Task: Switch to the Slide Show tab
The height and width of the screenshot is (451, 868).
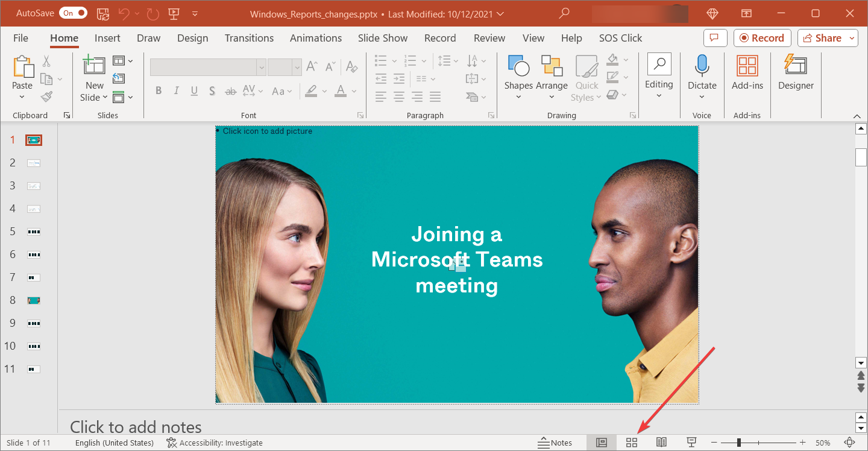Action: (383, 38)
